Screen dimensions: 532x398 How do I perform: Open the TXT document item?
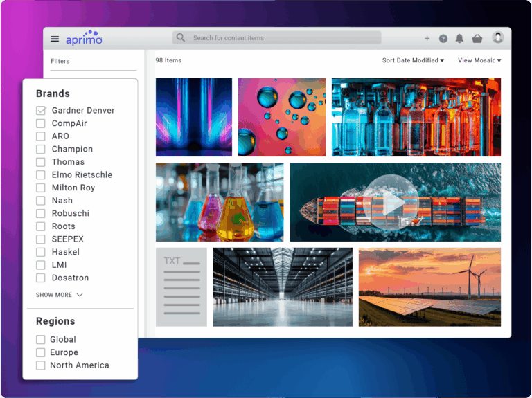pos(181,287)
